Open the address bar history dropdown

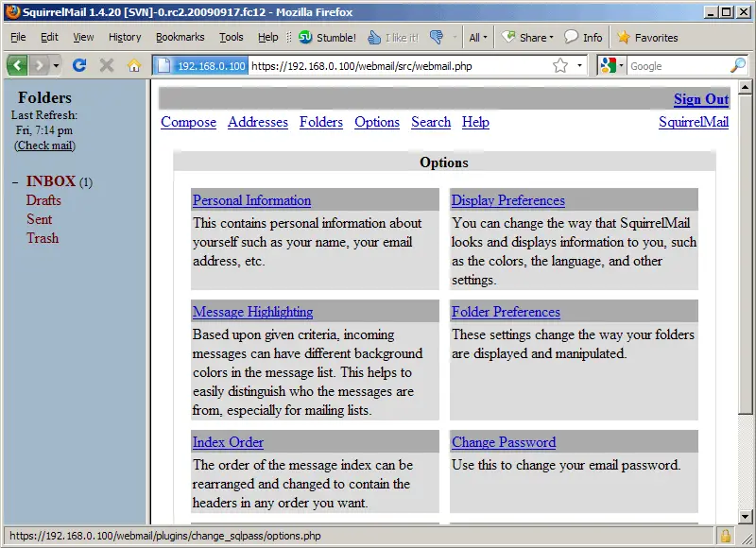coord(579,65)
